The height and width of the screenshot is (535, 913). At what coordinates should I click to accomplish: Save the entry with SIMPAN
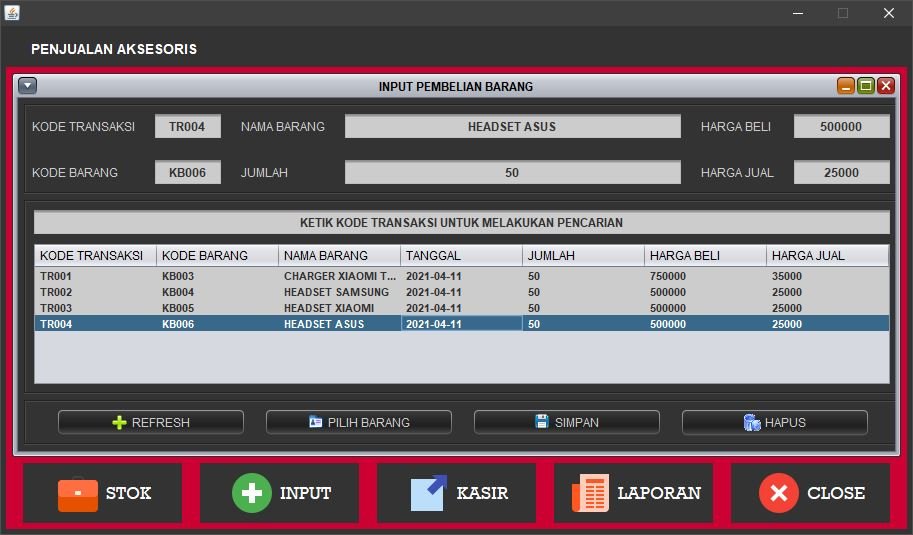click(x=566, y=422)
